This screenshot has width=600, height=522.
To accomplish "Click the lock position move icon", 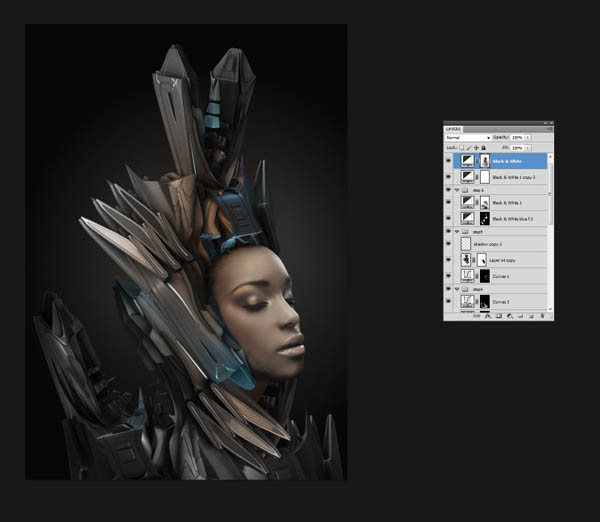I will coord(476,148).
